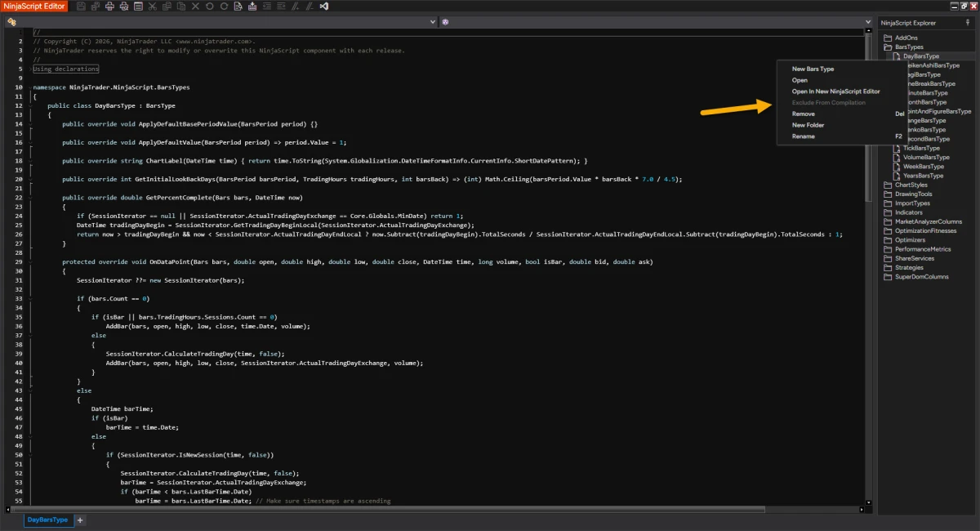Click the Copy icon in the toolbar
Image resolution: width=980 pixels, height=531 pixels.
167,6
